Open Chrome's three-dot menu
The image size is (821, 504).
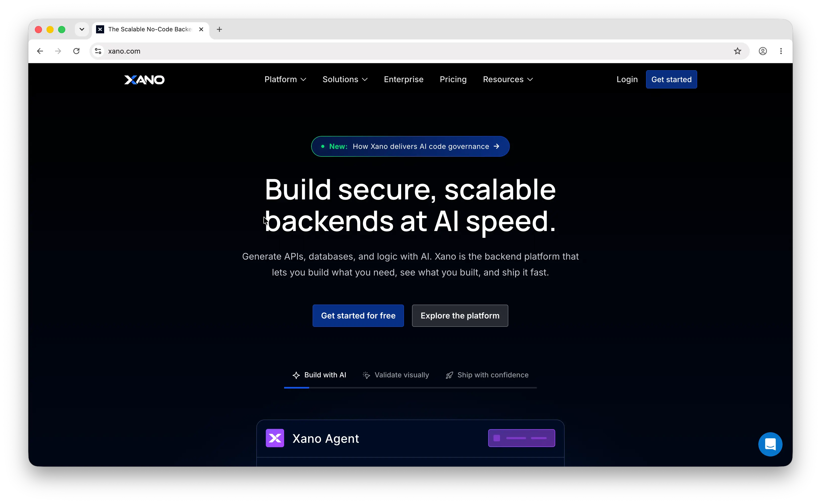coord(781,51)
